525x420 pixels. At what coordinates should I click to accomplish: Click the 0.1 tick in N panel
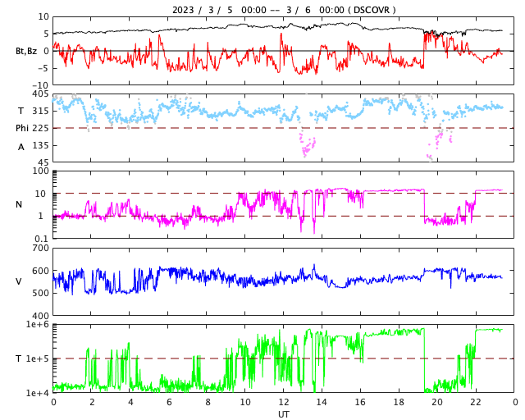(x=42, y=239)
